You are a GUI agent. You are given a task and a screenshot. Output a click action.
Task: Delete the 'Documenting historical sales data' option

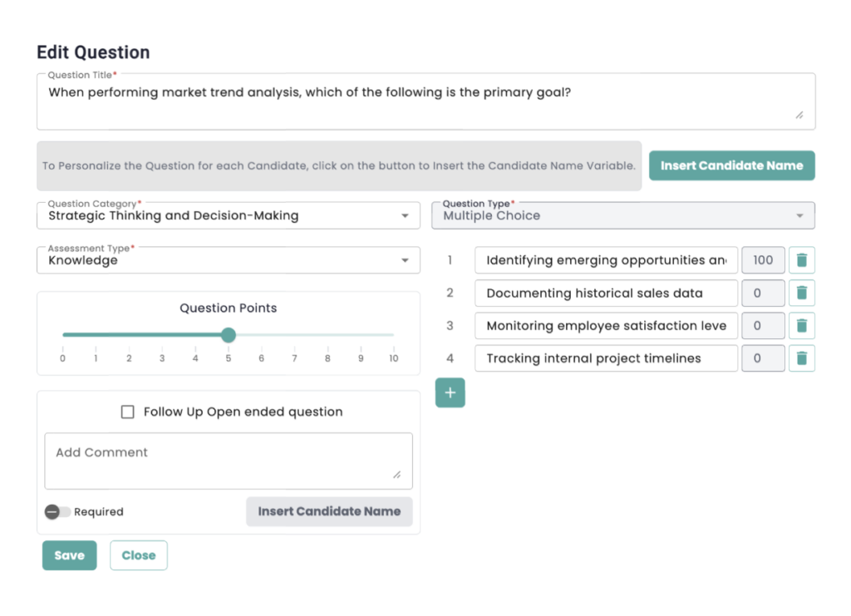tap(801, 293)
